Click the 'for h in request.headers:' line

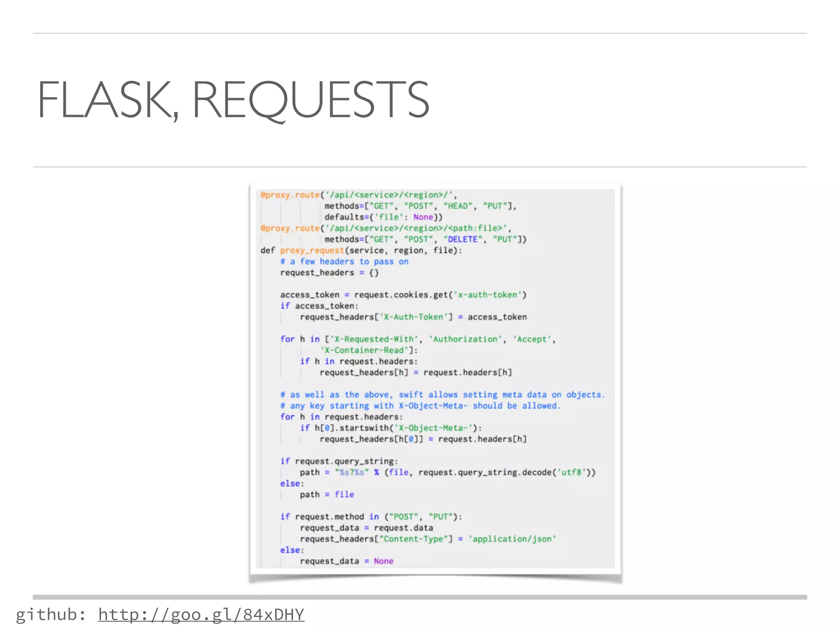(x=342, y=417)
